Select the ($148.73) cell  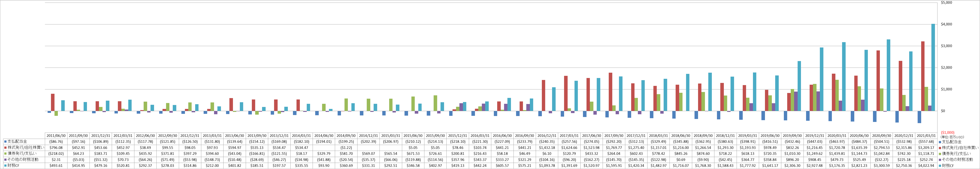pyautogui.click(x=213, y=160)
